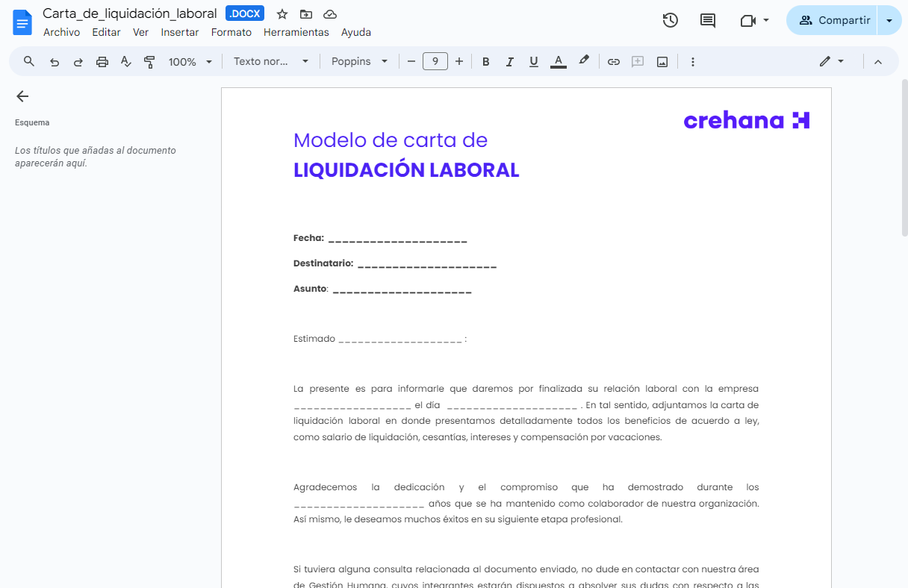Open version history
The height and width of the screenshot is (588, 908).
[x=670, y=20]
